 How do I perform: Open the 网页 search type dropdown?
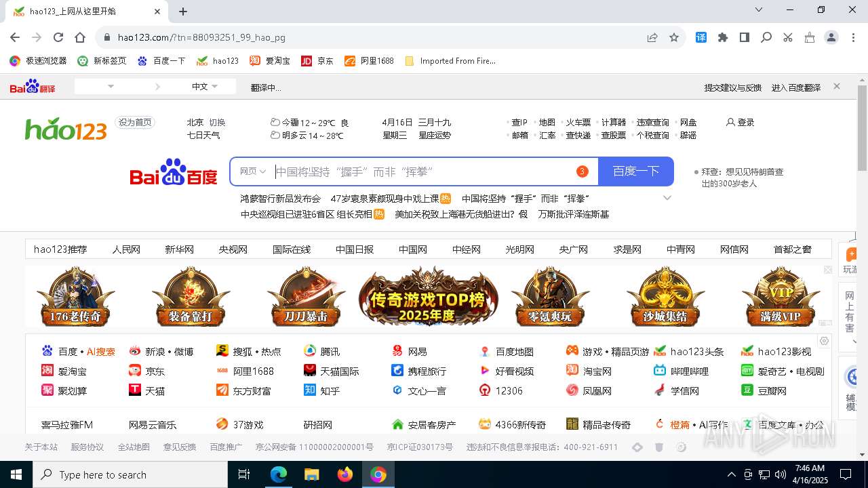click(252, 171)
